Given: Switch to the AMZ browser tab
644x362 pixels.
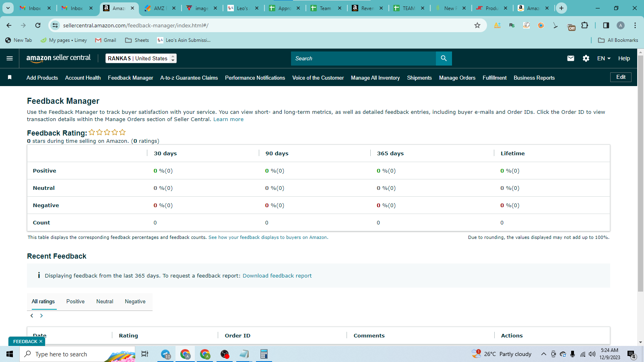Looking at the screenshot, I should point(159,8).
